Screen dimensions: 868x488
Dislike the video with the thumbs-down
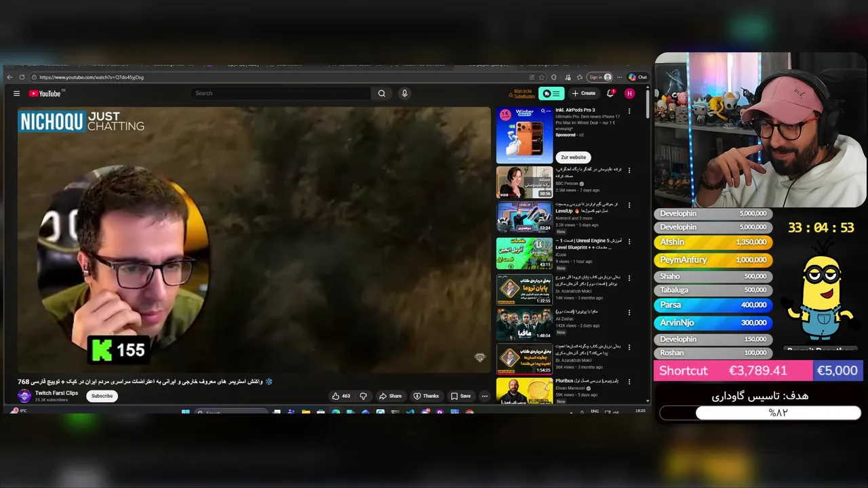(363, 396)
